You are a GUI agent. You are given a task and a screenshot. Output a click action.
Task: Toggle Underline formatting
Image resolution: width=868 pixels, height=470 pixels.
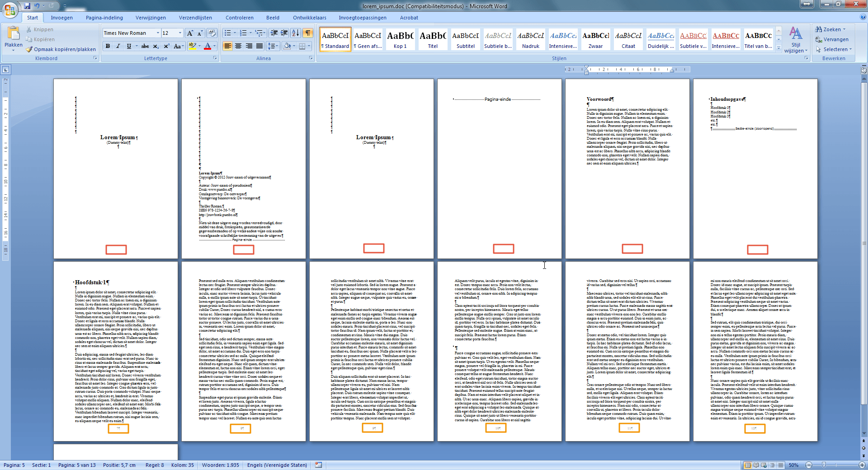click(129, 46)
